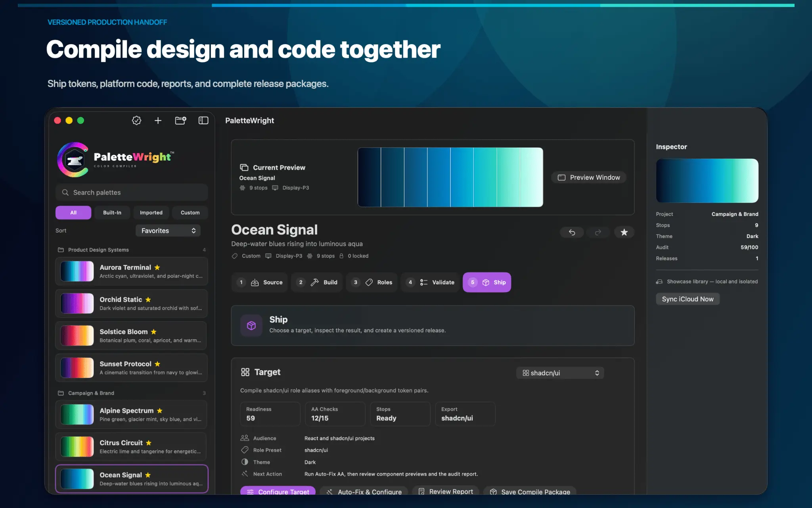Image resolution: width=812 pixels, height=508 pixels.
Task: Toggle the sidebar panel icon
Action: (203, 120)
